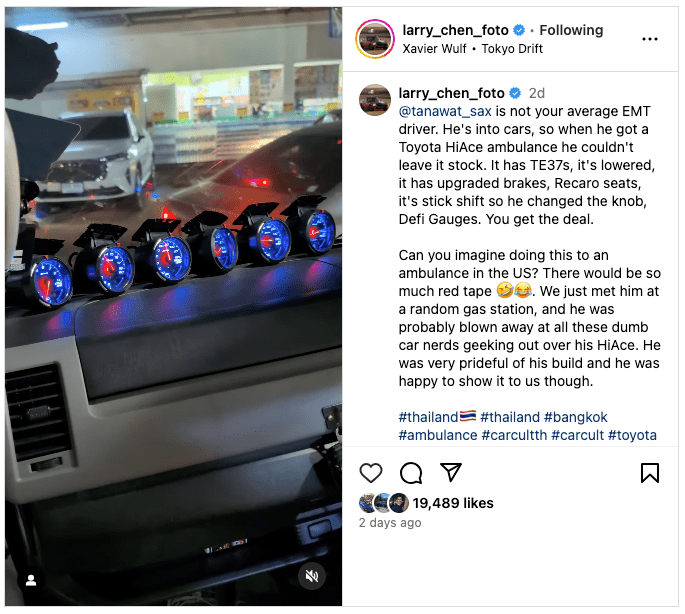
Task: Open comments with the speech bubble icon
Action: pos(411,473)
